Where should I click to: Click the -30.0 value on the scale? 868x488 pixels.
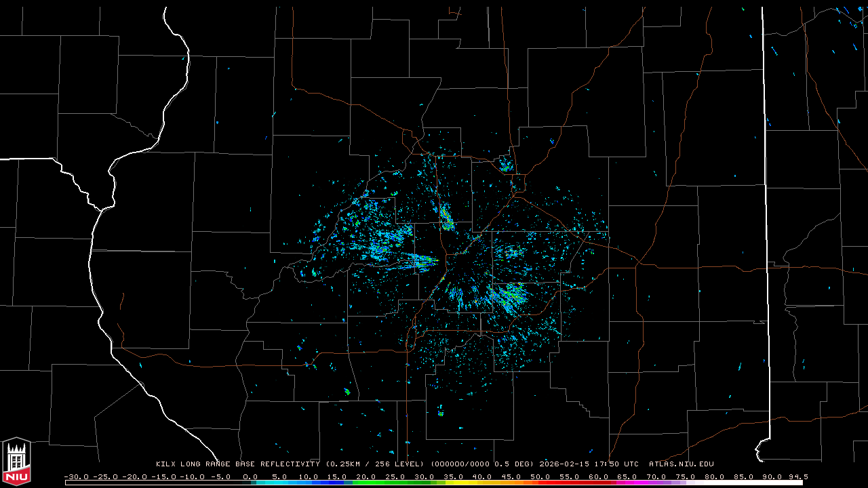pos(76,476)
